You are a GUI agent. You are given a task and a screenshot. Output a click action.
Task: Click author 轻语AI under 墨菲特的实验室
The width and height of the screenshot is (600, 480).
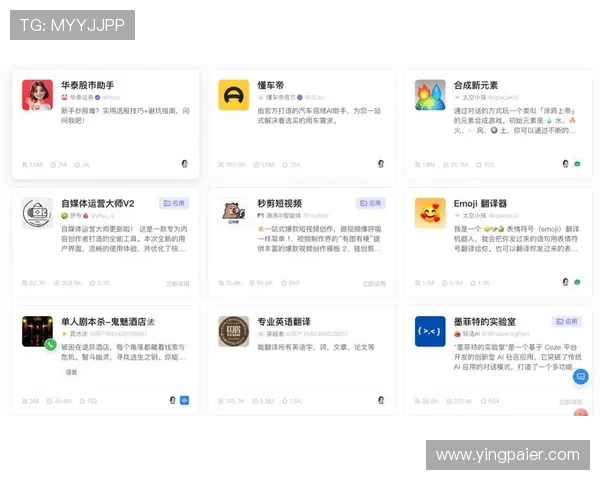click(471, 334)
